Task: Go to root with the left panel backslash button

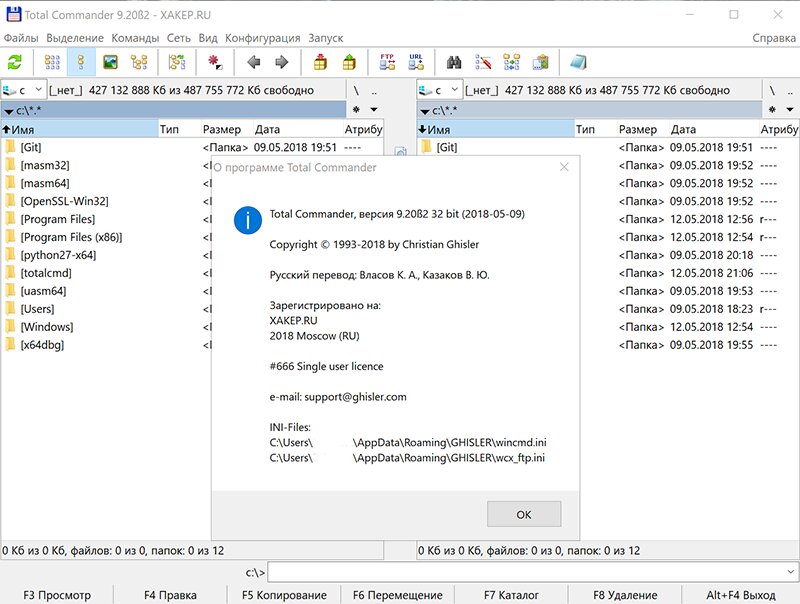Action: 356,91
